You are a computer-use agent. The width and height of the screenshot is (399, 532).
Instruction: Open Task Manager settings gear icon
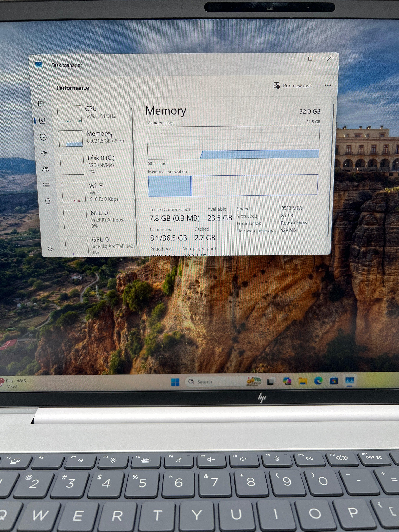tap(51, 248)
